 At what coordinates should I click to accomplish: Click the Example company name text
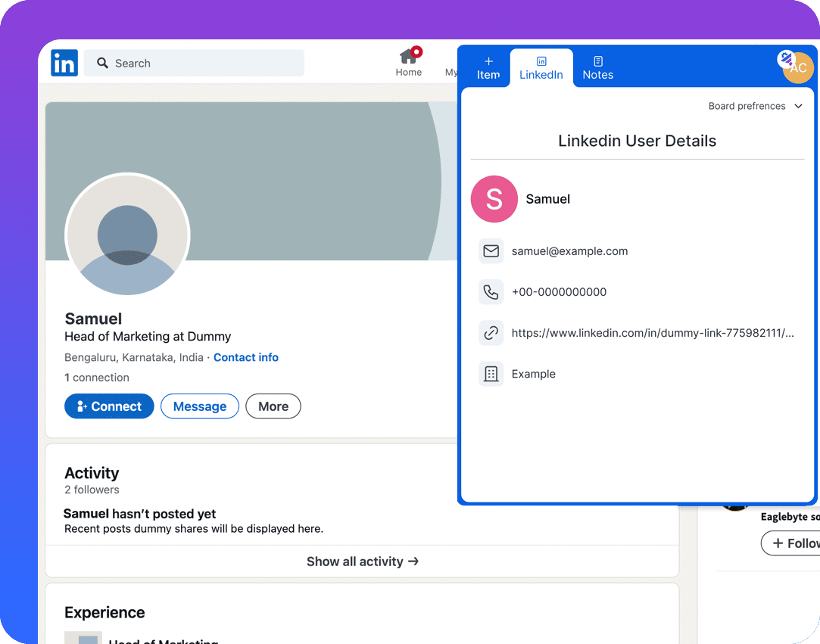tap(534, 375)
